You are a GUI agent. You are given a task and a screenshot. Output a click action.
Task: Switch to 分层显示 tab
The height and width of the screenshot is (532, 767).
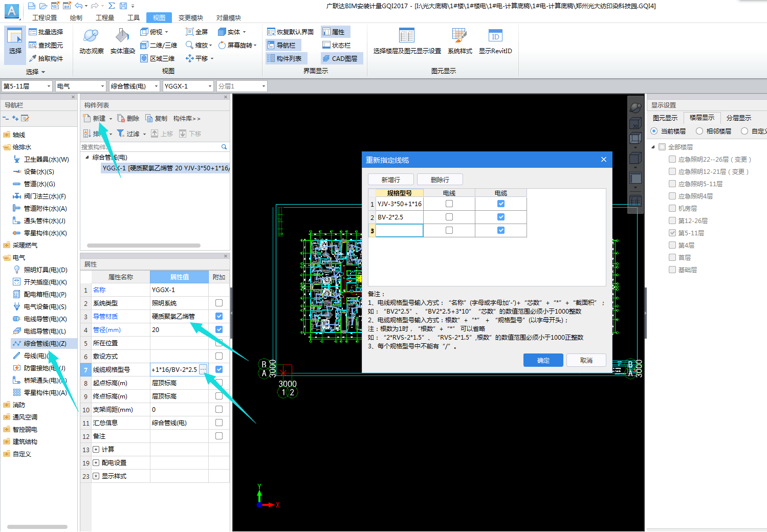[739, 118]
